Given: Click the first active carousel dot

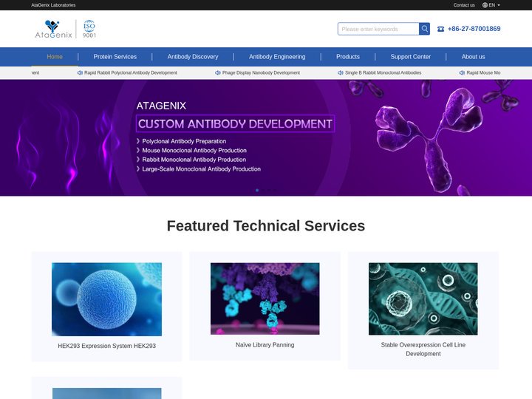Looking at the screenshot, I should point(257,191).
